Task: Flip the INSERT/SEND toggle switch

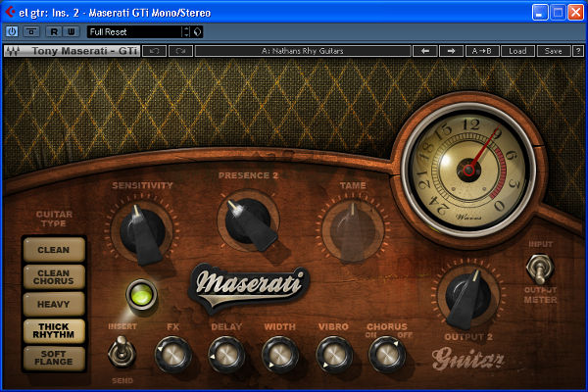Action: pos(122,352)
